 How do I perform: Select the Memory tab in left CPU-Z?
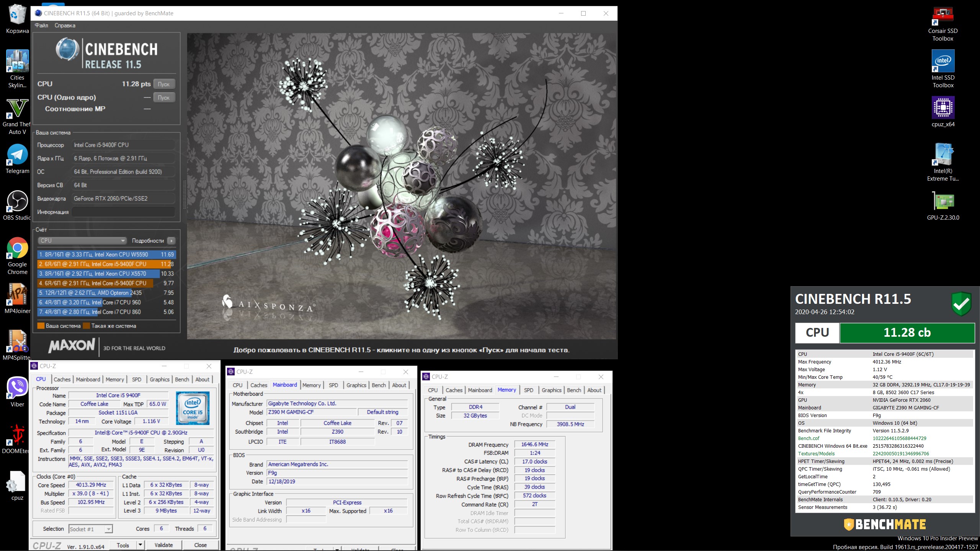pyautogui.click(x=115, y=379)
